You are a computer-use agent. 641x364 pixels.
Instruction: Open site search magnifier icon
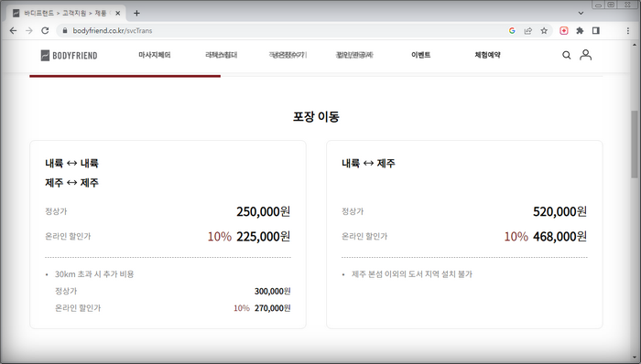click(566, 55)
